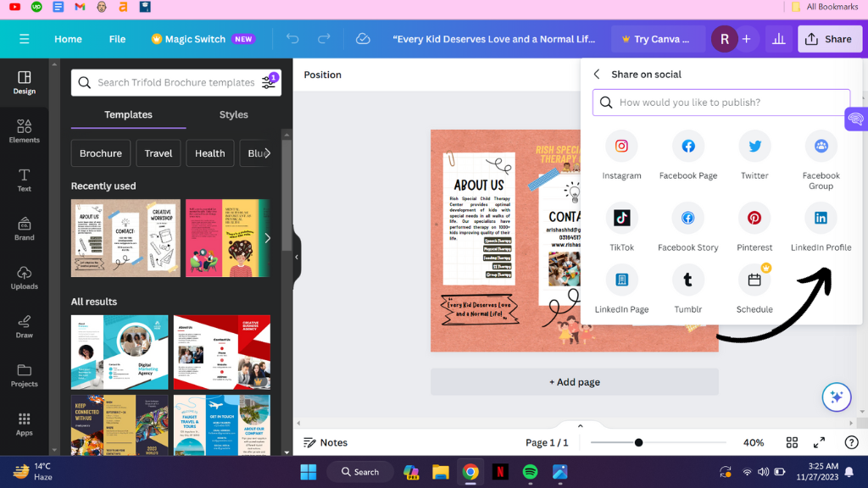Click the undo arrow
Viewport: 868px width, 488px height.
coord(292,39)
